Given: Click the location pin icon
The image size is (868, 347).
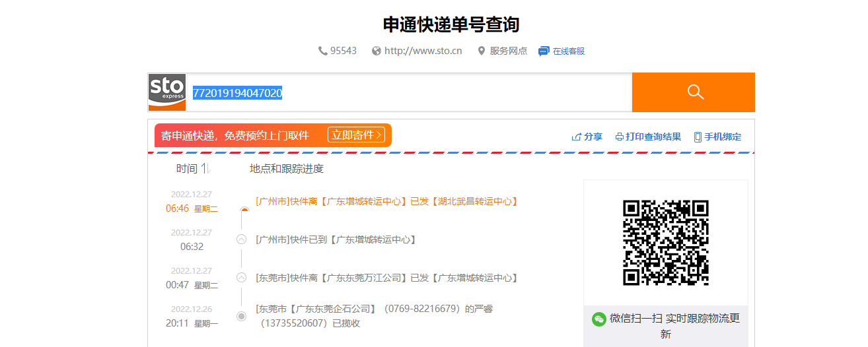Looking at the screenshot, I should pyautogui.click(x=482, y=51).
